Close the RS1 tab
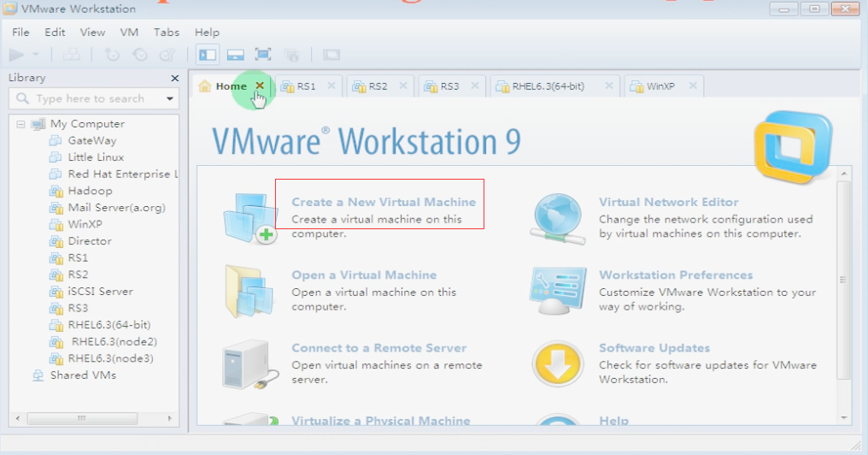This screenshot has height=455, width=868. pos(331,86)
